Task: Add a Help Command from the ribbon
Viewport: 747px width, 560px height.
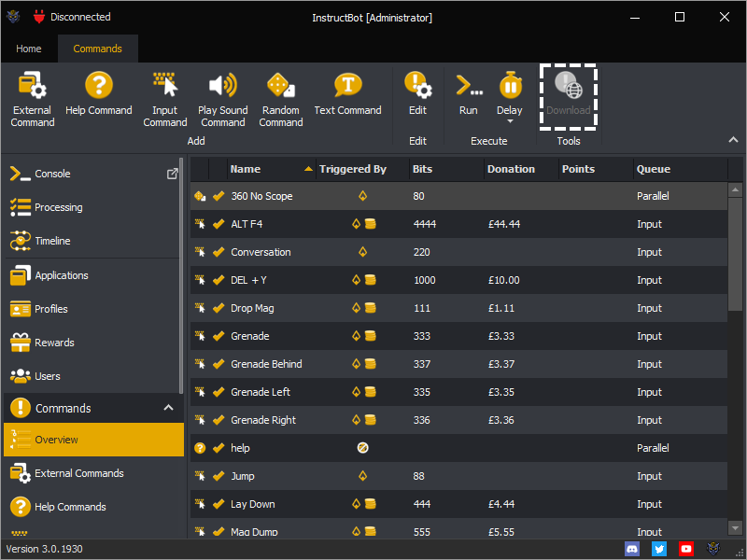Action: click(x=99, y=94)
